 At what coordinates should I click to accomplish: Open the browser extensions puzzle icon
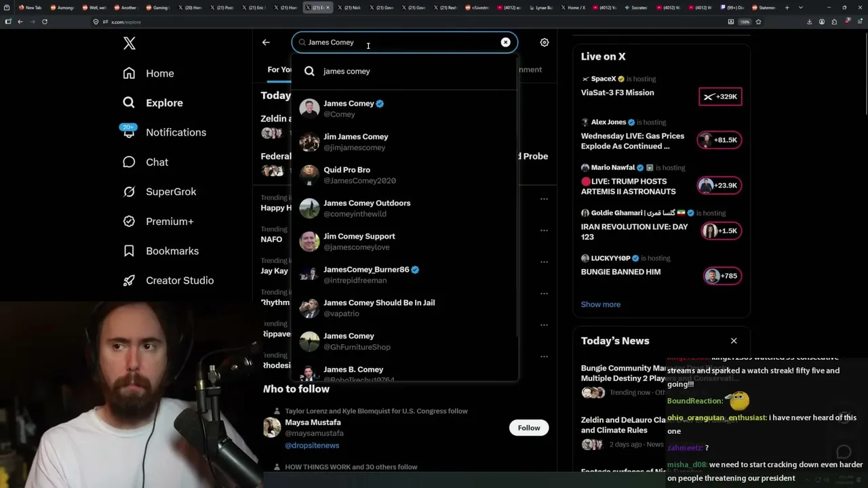click(x=835, y=22)
